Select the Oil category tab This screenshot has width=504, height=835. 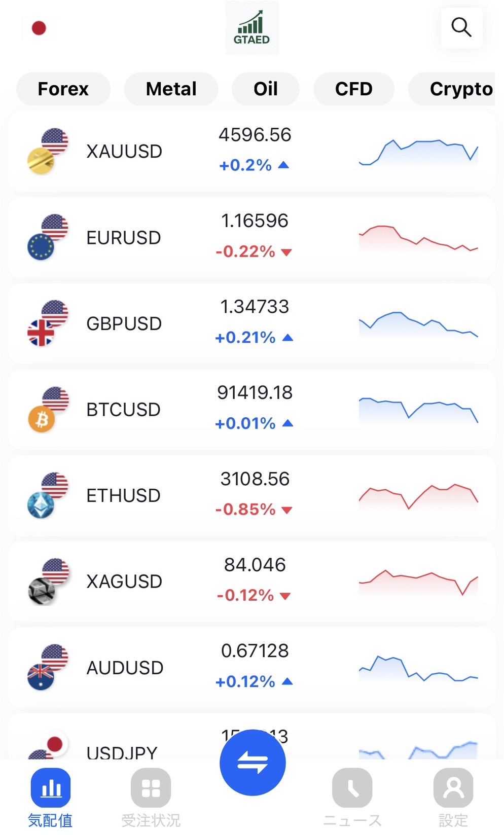pyautogui.click(x=265, y=89)
